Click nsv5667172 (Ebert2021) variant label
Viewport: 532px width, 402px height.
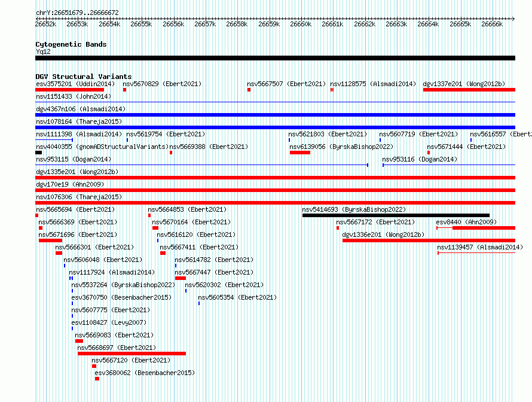(375, 222)
